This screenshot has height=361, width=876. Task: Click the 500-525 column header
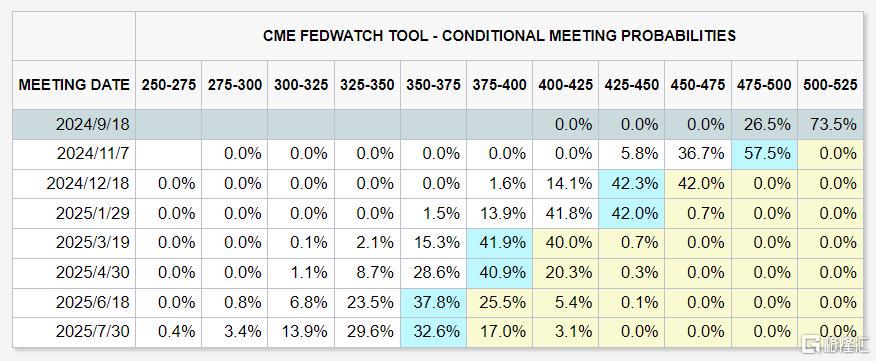[x=830, y=85]
